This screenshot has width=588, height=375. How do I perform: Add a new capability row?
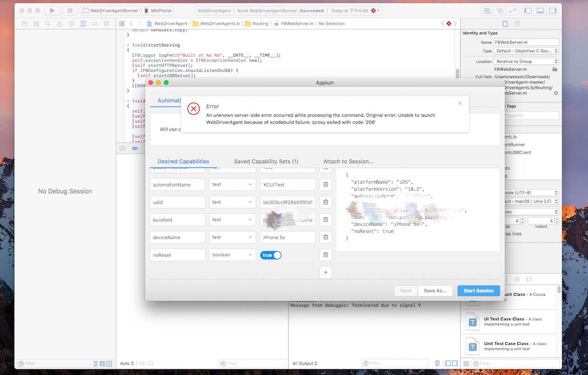(325, 272)
